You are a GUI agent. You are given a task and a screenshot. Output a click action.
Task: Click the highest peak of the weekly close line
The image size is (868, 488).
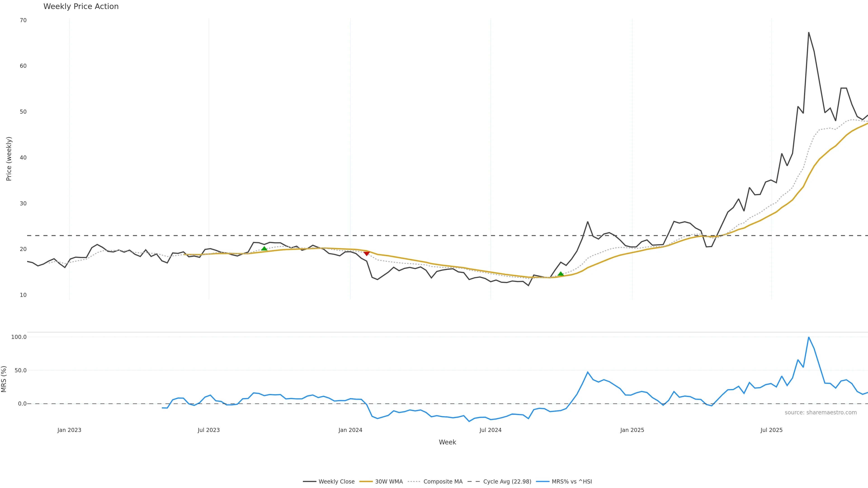809,33
